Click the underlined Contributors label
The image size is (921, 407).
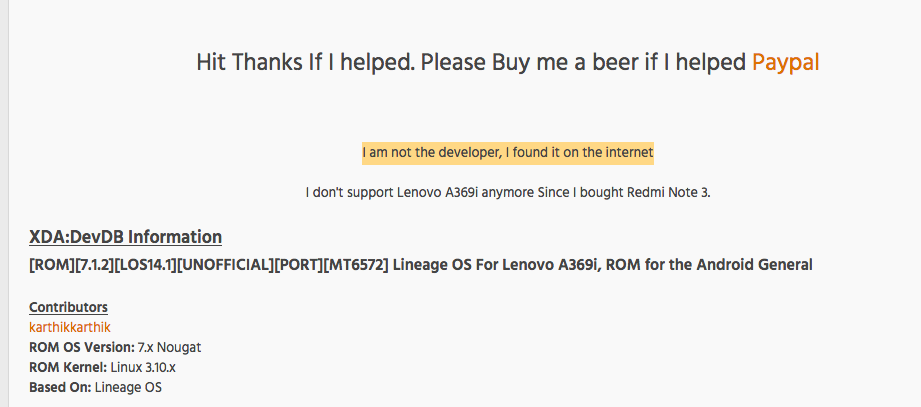click(x=68, y=307)
